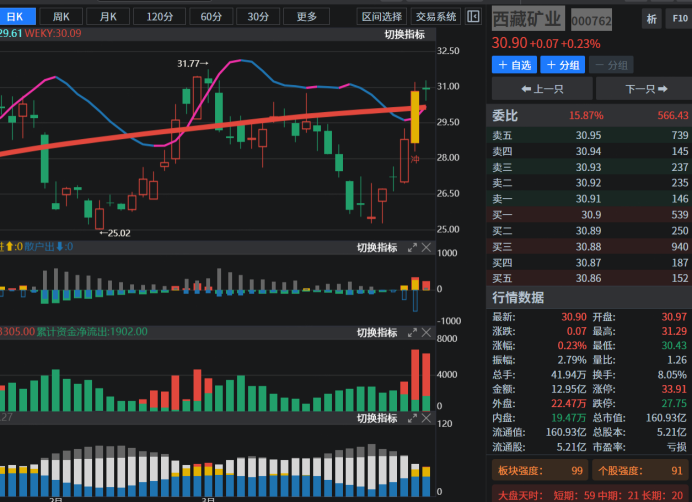Screen dimensions: 692x502
Task: Collapse the right panel using sidebar toggle icon
Action: [x=474, y=17]
